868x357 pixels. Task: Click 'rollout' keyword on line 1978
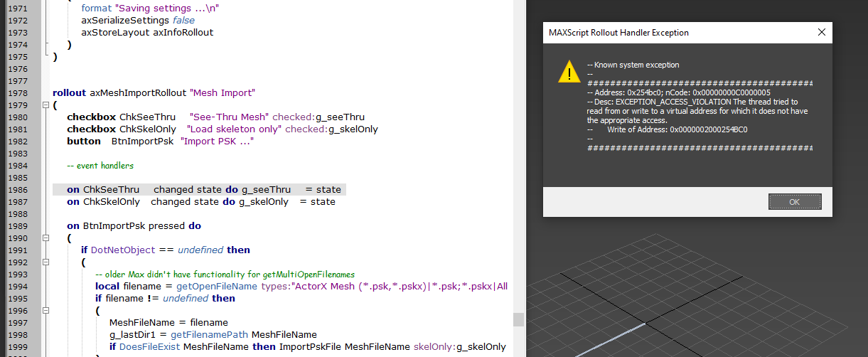[69, 93]
